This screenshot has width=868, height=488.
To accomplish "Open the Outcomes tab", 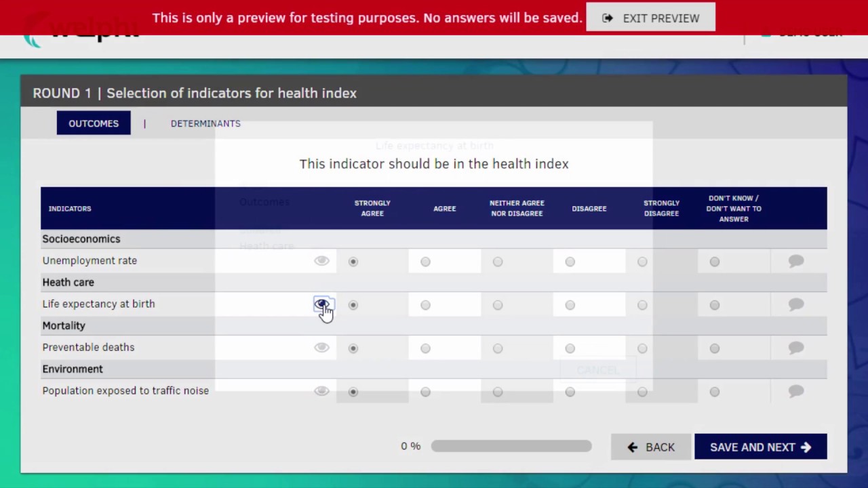I will pos(94,123).
